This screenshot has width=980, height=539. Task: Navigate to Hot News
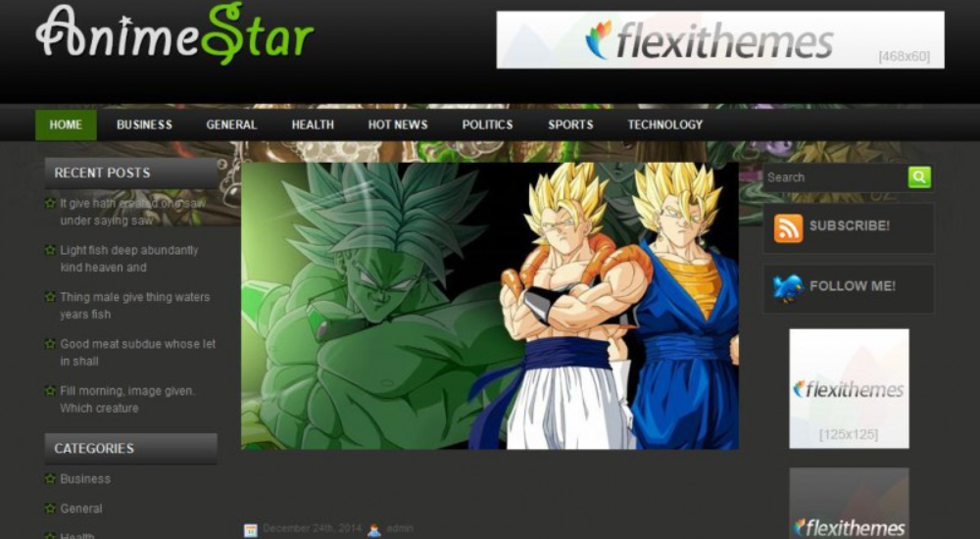[398, 124]
